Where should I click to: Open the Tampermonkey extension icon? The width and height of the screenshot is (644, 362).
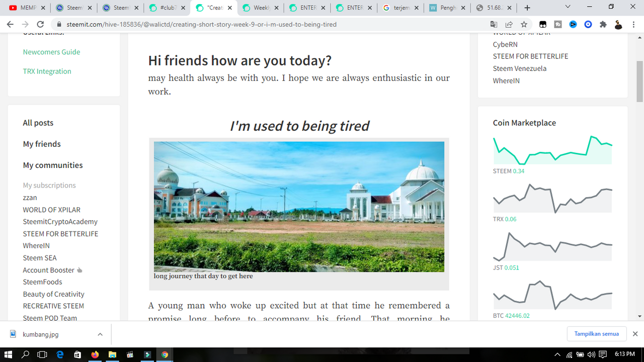543,24
